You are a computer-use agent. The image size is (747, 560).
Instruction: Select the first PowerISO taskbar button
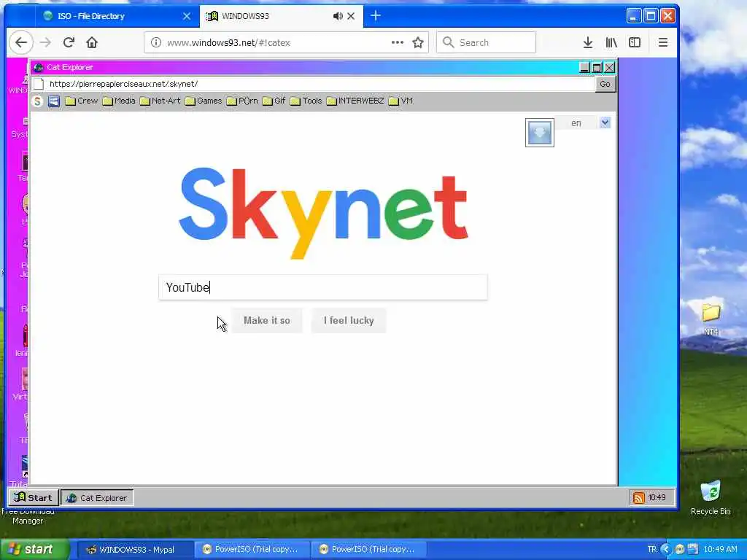click(252, 550)
